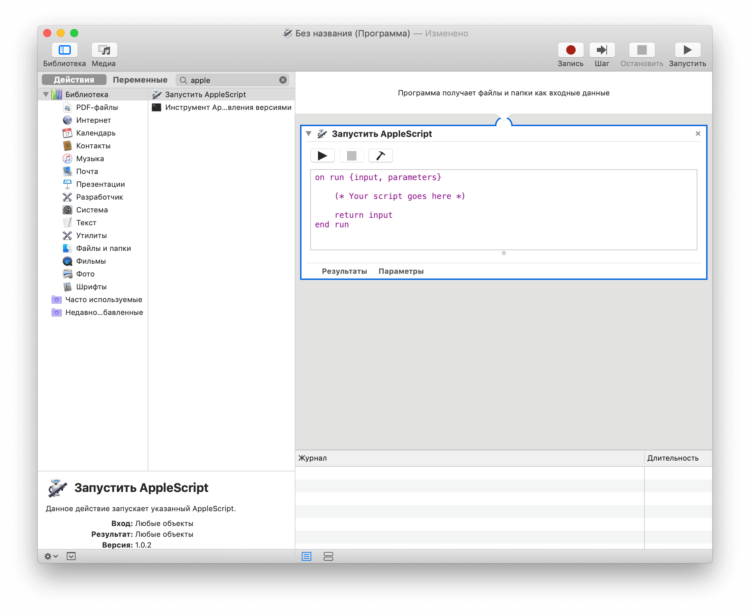The image size is (750, 613).
Task: Collapse the Запустить AppleScript action triangle
Action: pos(309,134)
